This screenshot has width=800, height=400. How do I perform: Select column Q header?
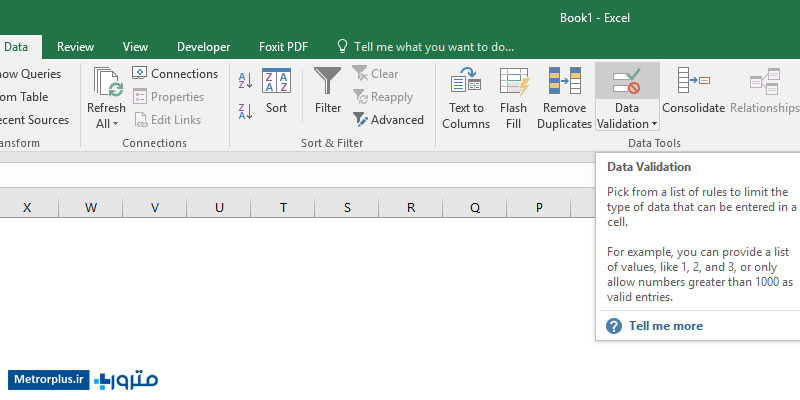coord(475,207)
